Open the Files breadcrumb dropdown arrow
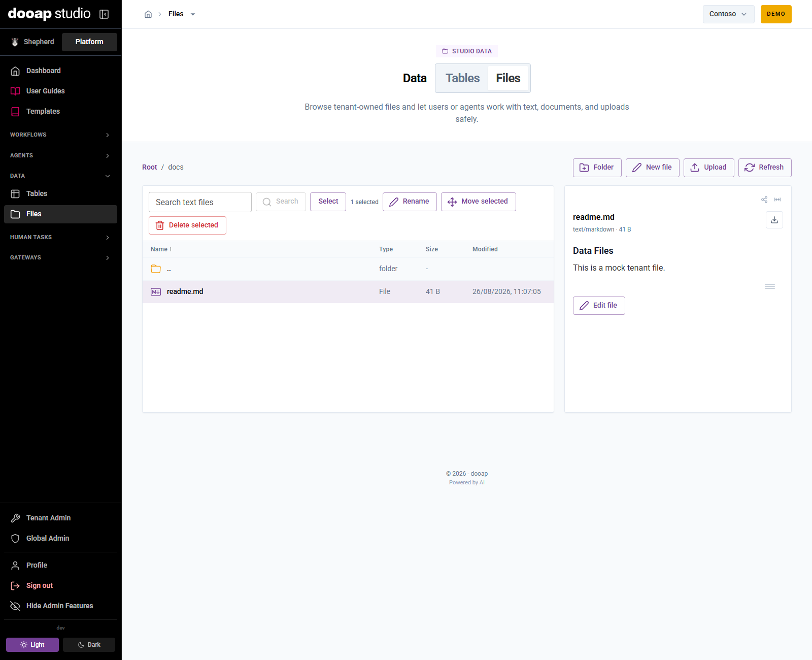The image size is (812, 660). pos(193,14)
